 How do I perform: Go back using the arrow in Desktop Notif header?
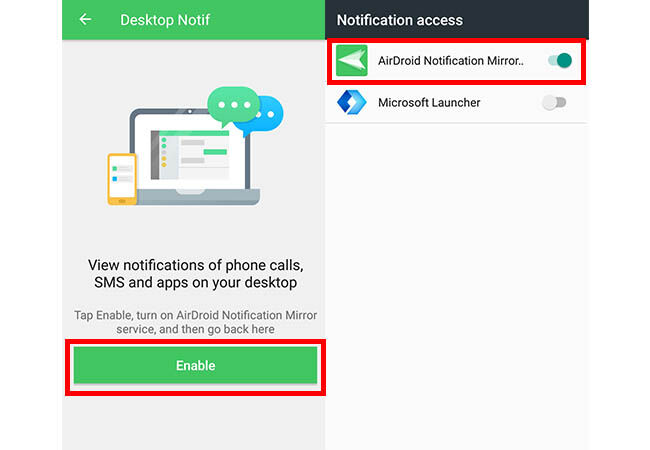click(85, 19)
